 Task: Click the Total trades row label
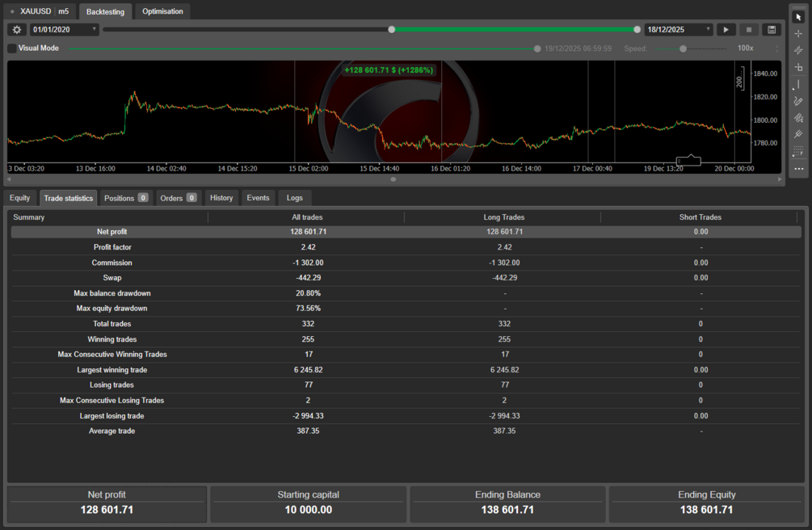111,324
